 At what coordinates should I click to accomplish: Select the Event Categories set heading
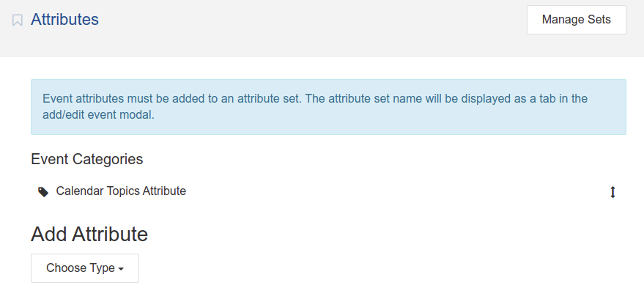tap(87, 159)
